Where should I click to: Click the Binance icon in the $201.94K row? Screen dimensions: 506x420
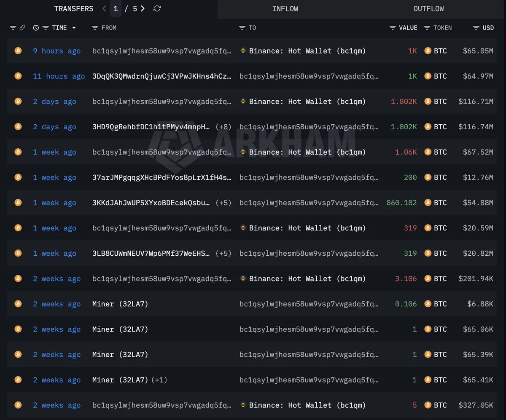[243, 278]
